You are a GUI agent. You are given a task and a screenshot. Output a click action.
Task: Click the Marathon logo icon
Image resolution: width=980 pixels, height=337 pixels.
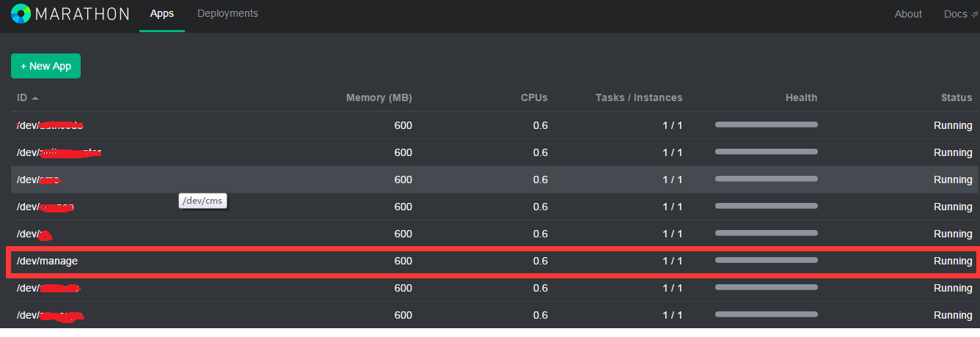[x=21, y=14]
